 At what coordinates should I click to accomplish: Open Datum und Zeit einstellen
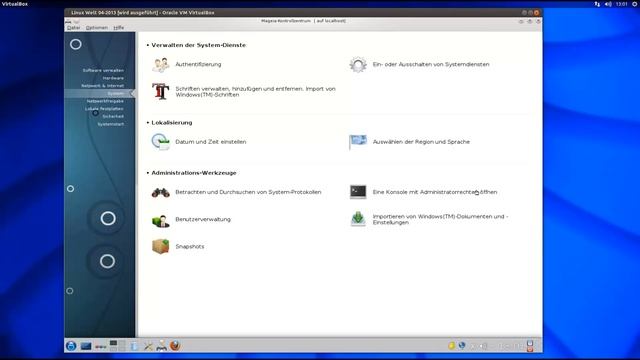211,142
